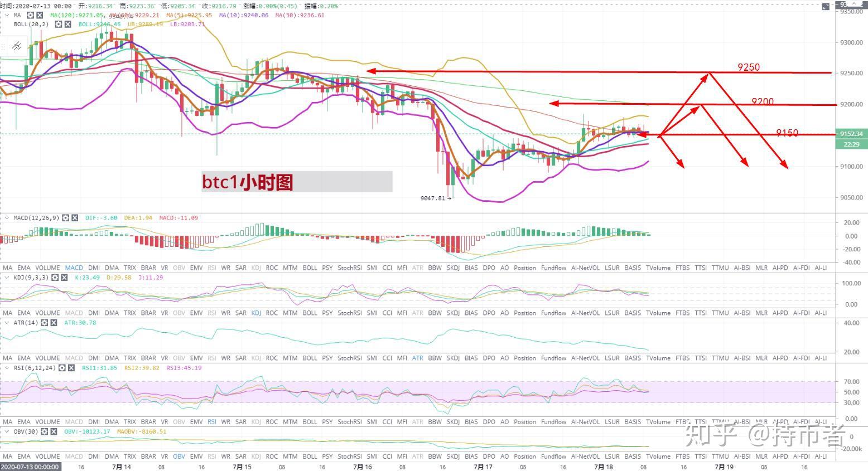Select BOLL tab under the KDJ panel
Screen dimensions: 868x471
pos(310,313)
